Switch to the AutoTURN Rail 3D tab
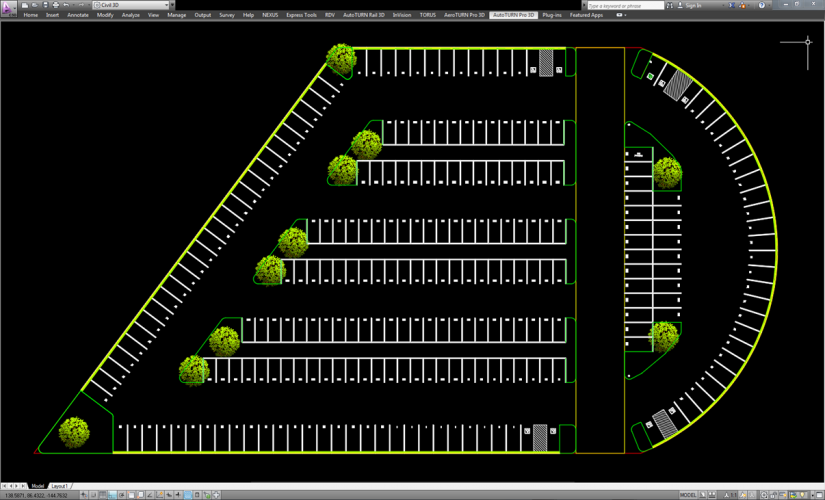This screenshot has height=500, width=825. (x=363, y=15)
